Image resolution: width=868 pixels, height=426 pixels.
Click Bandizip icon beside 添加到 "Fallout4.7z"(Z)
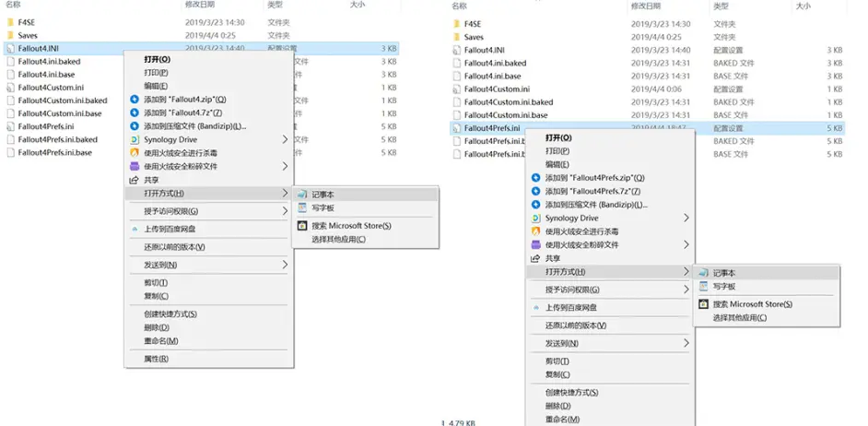pyautogui.click(x=134, y=112)
